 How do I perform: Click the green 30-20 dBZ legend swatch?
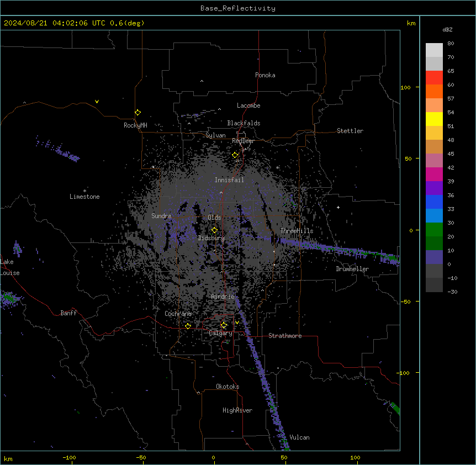tap(434, 230)
